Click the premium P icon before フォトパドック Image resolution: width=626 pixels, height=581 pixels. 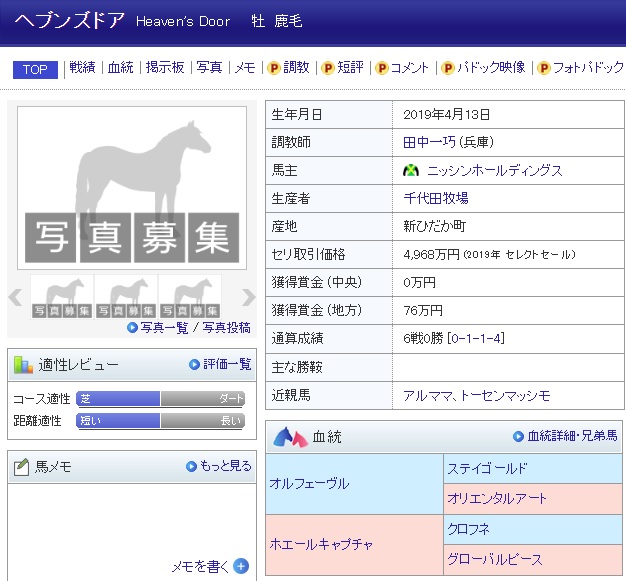tap(544, 69)
